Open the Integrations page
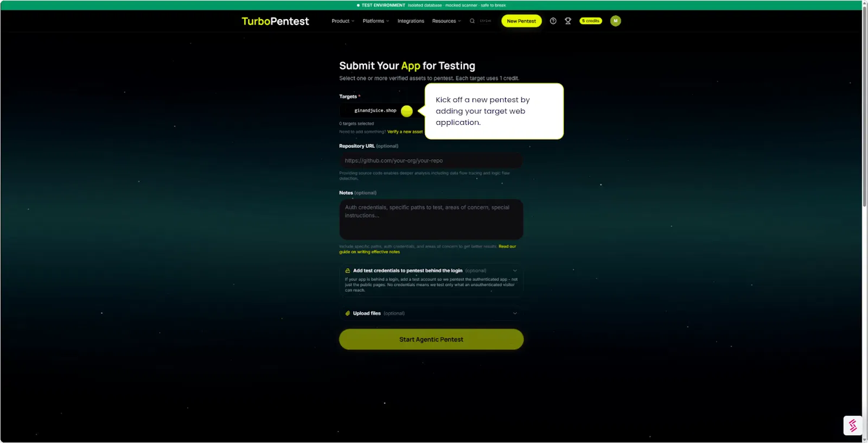The width and height of the screenshot is (868, 443). (411, 21)
